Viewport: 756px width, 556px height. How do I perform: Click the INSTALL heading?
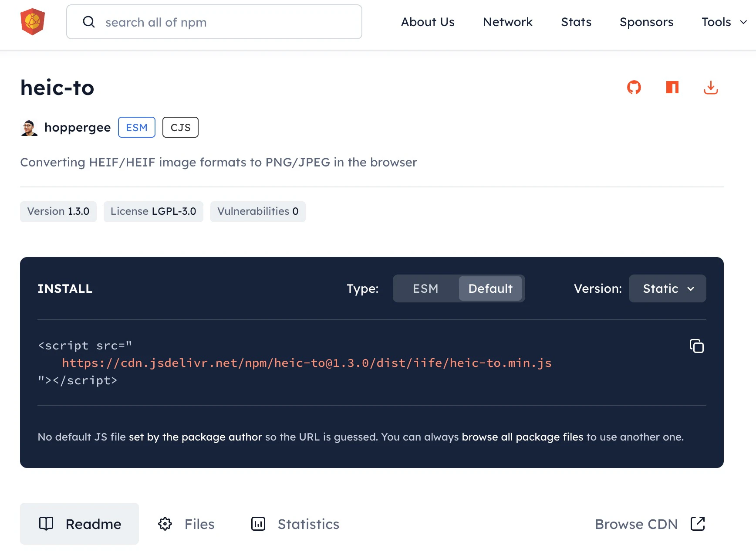(65, 288)
